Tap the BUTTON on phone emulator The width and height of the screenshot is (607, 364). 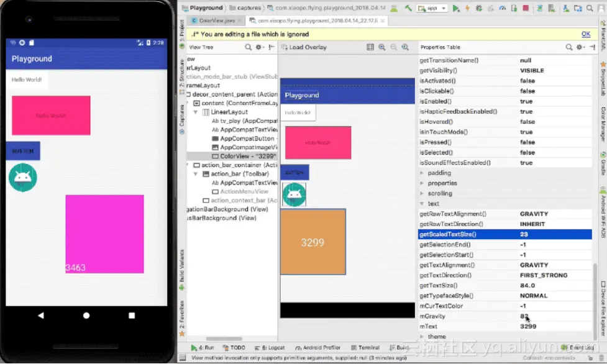tap(23, 151)
